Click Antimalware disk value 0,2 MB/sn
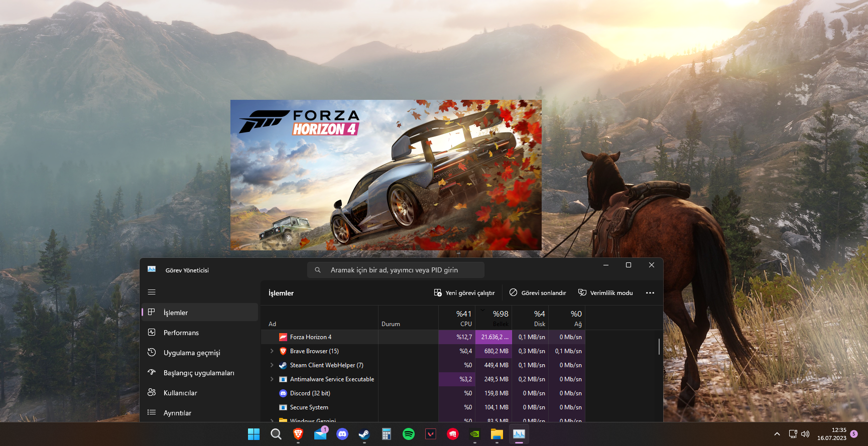Image resolution: width=868 pixels, height=446 pixels. (x=530, y=379)
